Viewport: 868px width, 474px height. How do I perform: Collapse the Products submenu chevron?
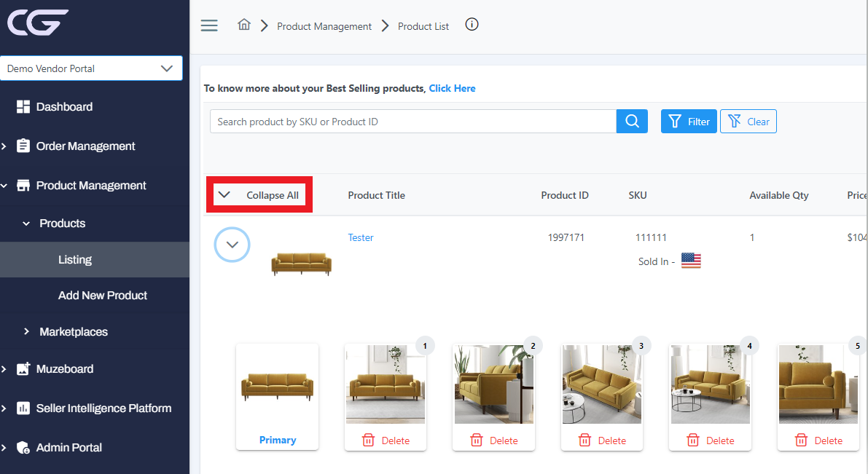coord(26,224)
